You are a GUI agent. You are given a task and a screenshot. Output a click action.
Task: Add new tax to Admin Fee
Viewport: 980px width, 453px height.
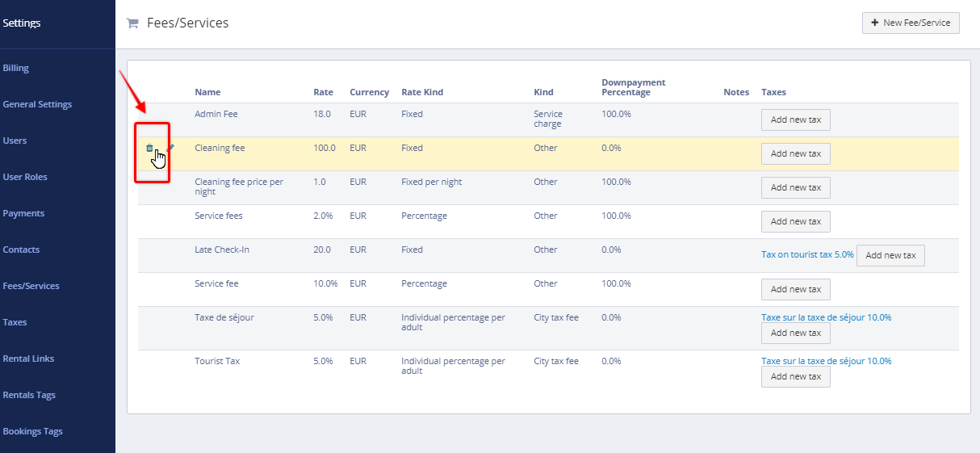(x=795, y=120)
